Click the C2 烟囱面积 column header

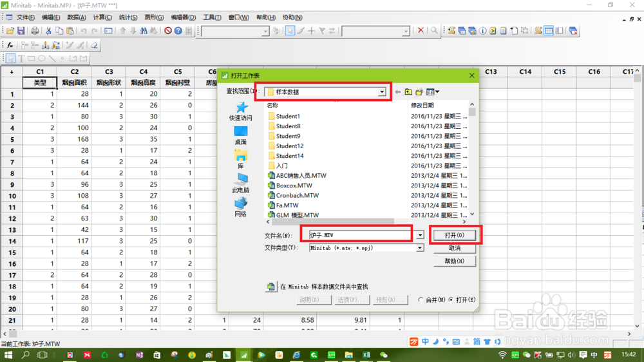(x=74, y=77)
